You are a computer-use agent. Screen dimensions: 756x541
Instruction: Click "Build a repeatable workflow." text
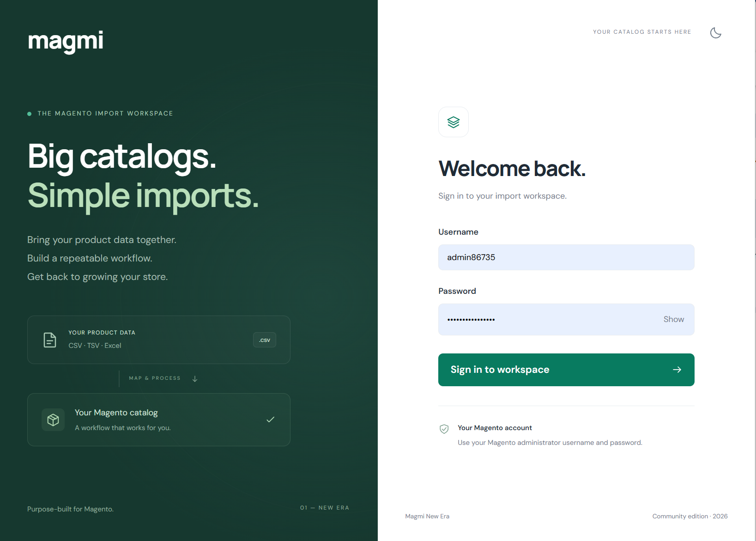[90, 258]
